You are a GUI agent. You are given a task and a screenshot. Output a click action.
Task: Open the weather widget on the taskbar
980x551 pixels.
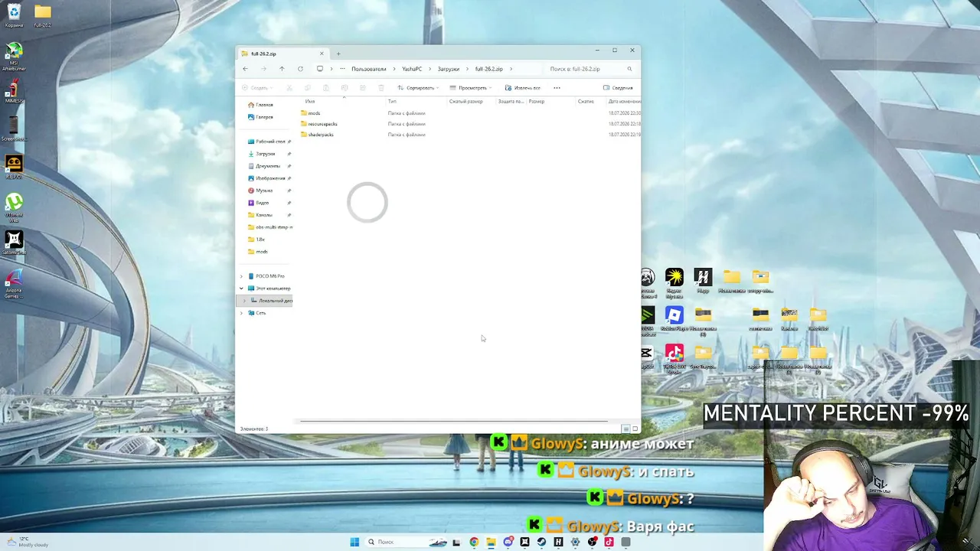(27, 542)
